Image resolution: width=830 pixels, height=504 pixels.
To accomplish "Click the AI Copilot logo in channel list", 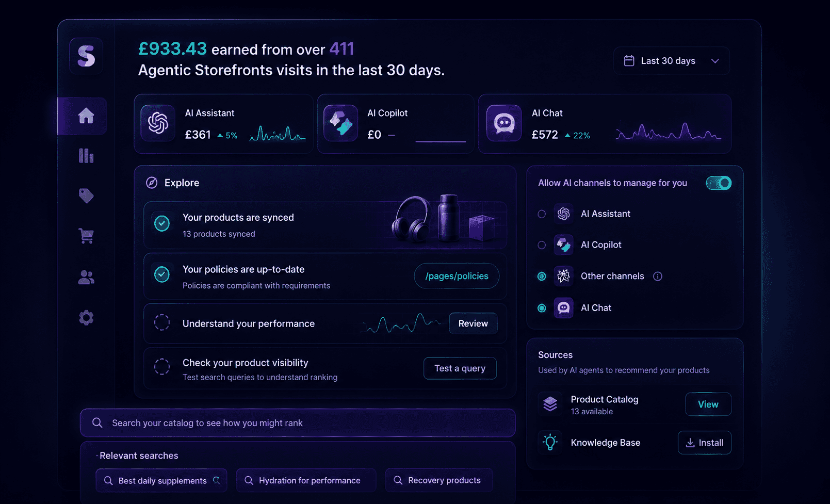I will [x=564, y=245].
